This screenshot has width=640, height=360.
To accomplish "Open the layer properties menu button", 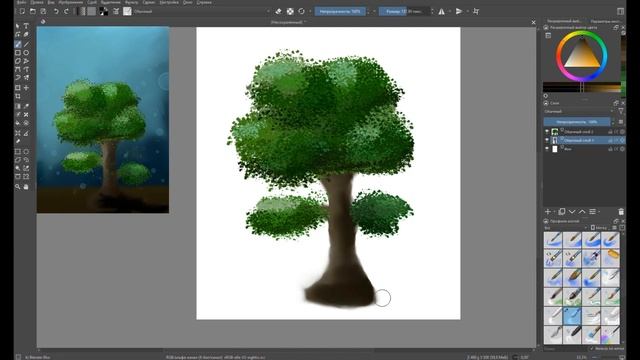I will pyautogui.click(x=593, y=211).
